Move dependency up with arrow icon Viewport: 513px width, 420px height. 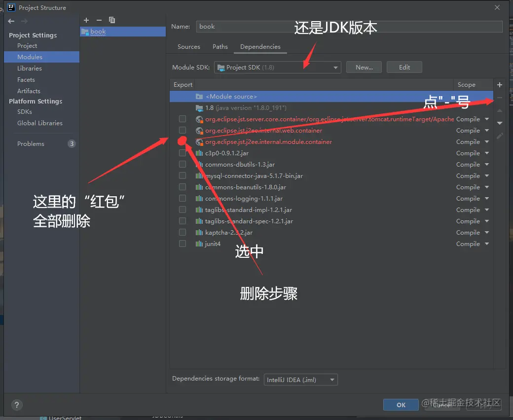click(x=500, y=111)
